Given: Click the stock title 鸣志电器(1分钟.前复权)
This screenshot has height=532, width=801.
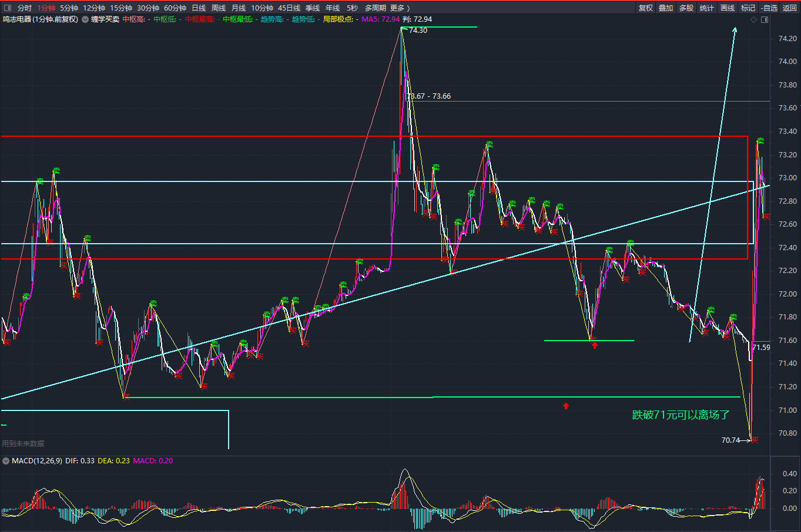Looking at the screenshot, I should (41, 19).
